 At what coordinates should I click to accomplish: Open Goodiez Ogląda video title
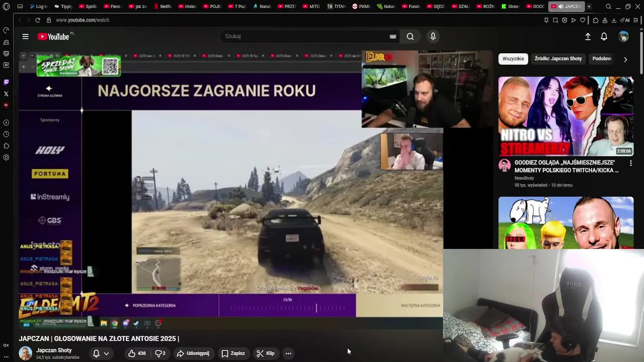coord(567,166)
